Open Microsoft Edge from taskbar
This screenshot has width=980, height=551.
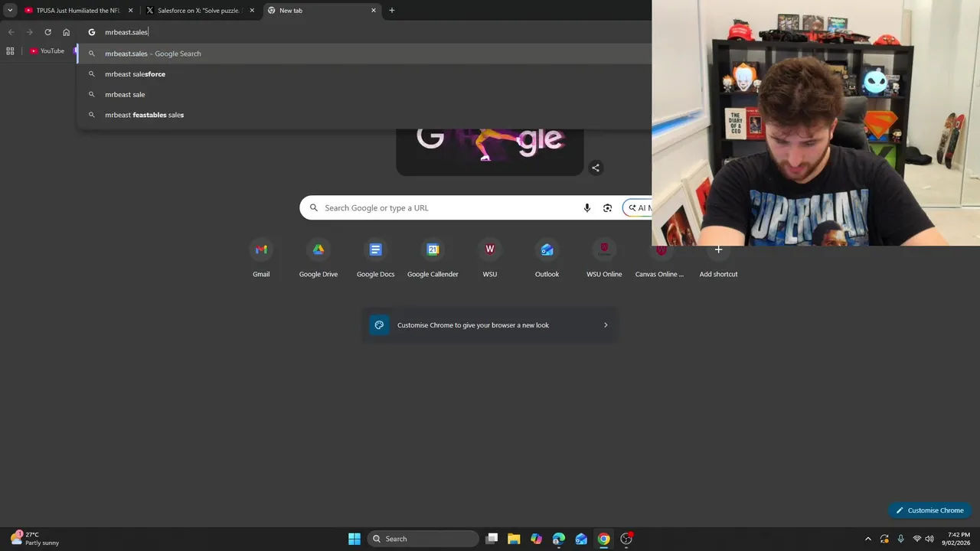pos(559,539)
